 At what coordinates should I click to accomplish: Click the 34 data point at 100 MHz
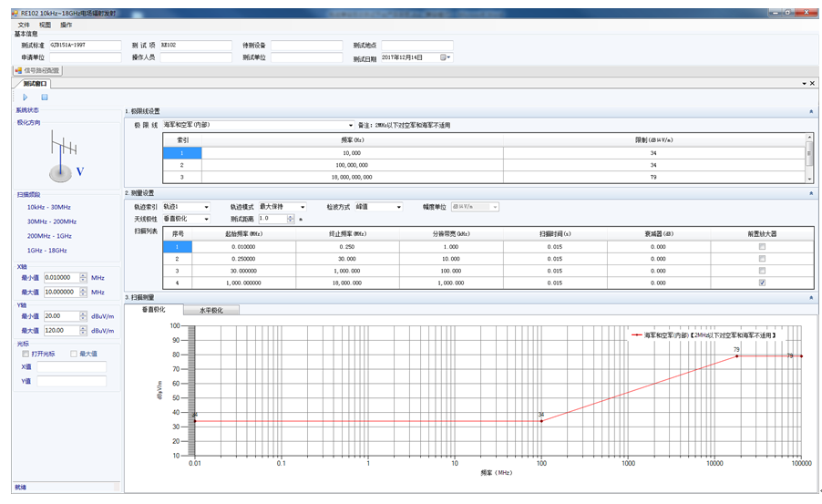click(x=541, y=421)
